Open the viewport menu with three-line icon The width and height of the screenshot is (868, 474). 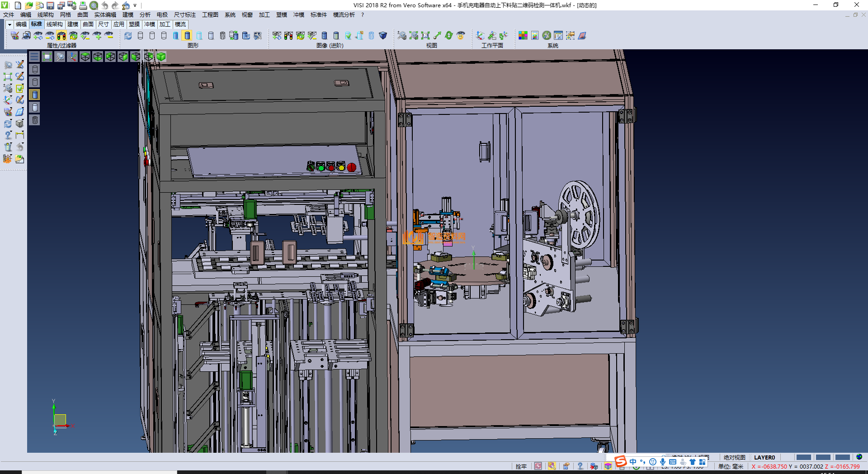(34, 57)
